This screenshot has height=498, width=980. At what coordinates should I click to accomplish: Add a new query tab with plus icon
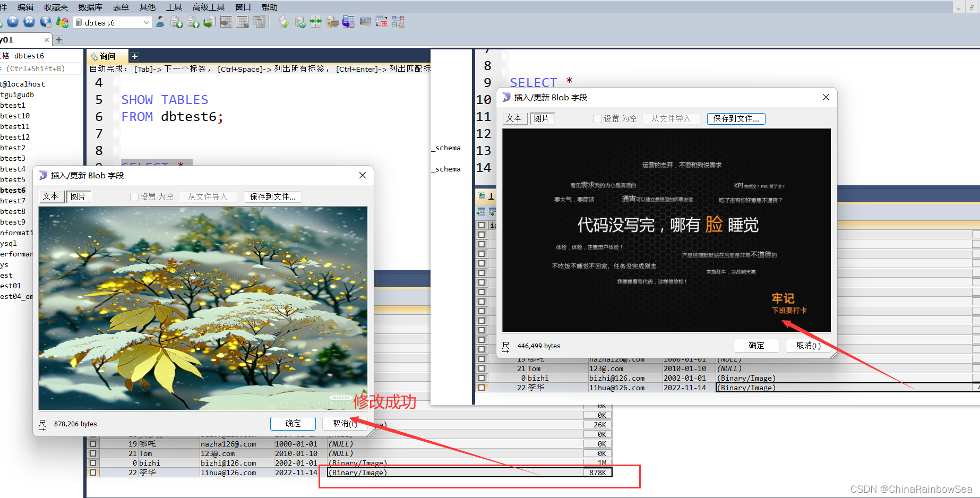tap(135, 56)
